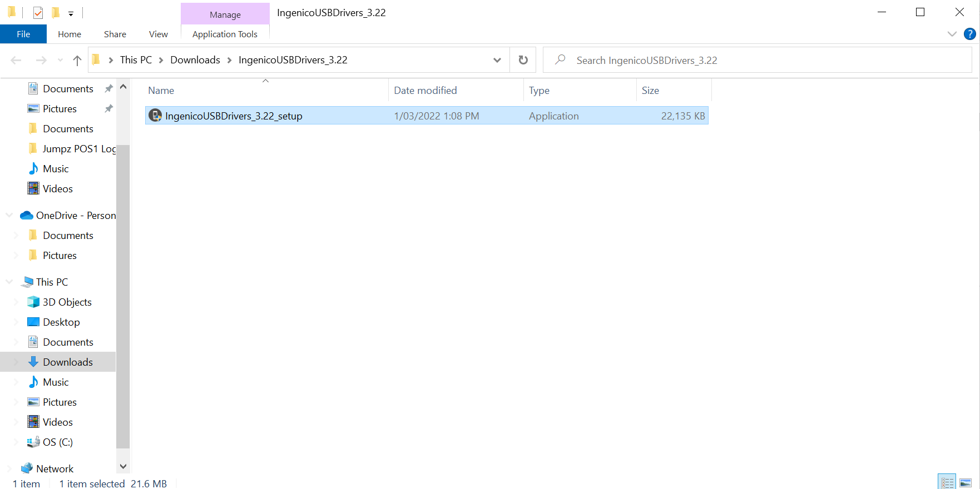Click the address bar folder icon
This screenshot has width=980, height=489.
click(96, 59)
